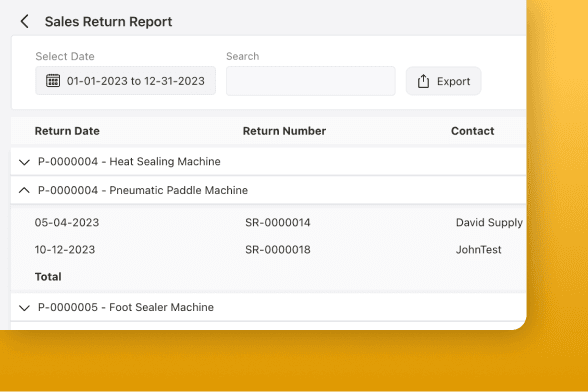Open return number SR-0000018
Viewport: 588px width, 392px height.
278,250
